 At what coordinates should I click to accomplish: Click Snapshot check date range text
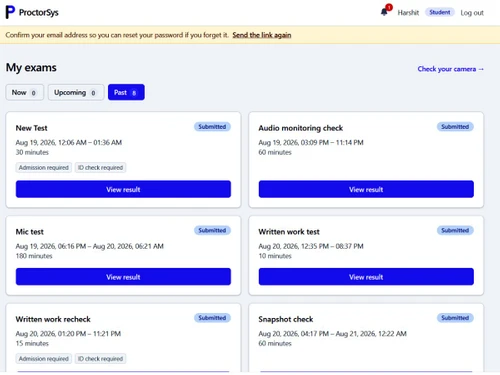point(333,334)
